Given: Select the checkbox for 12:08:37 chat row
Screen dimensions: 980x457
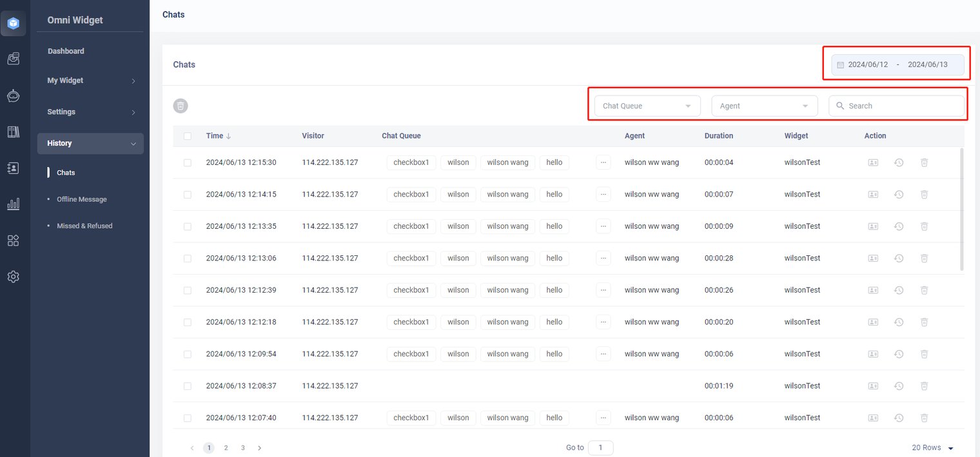Looking at the screenshot, I should [x=188, y=386].
